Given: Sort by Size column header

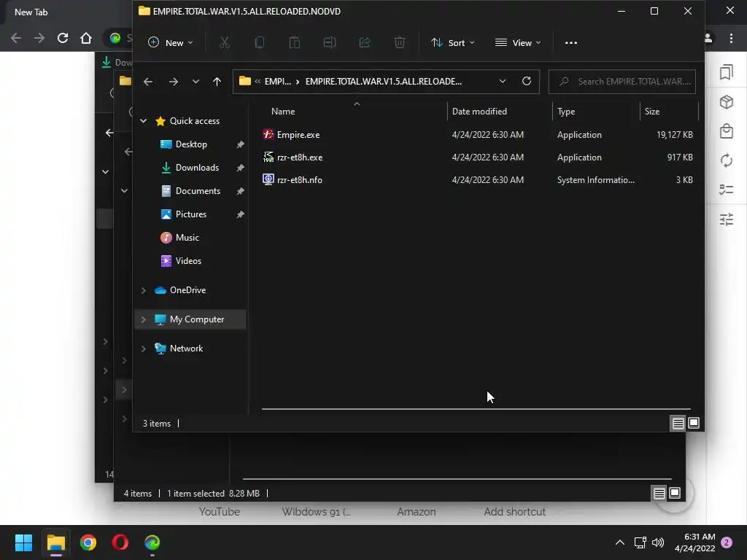Looking at the screenshot, I should (x=652, y=112).
